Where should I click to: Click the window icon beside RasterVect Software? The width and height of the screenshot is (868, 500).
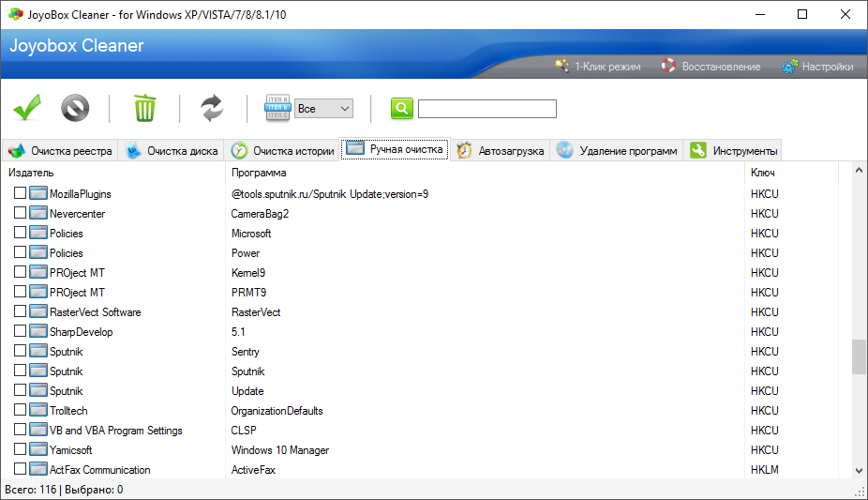coord(38,311)
